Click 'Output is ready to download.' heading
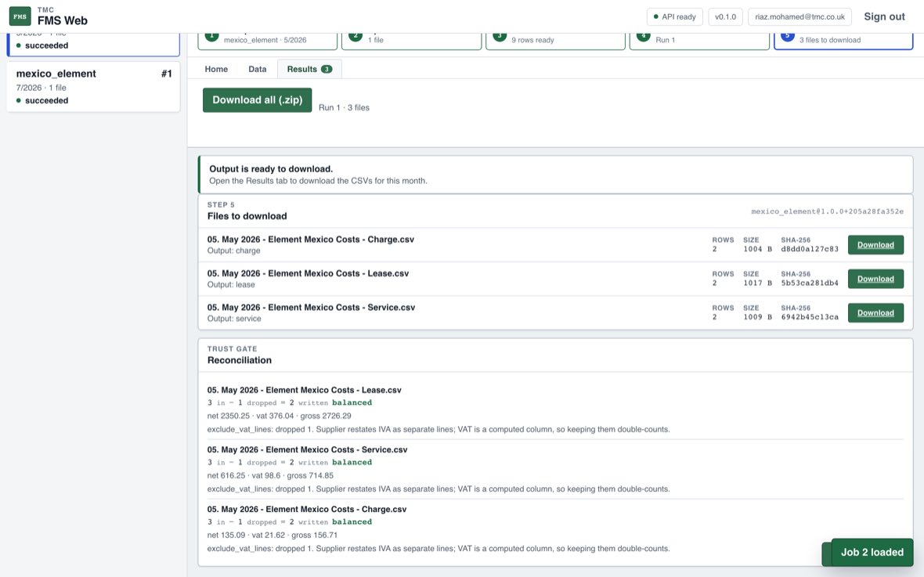The image size is (924, 577). click(x=271, y=169)
